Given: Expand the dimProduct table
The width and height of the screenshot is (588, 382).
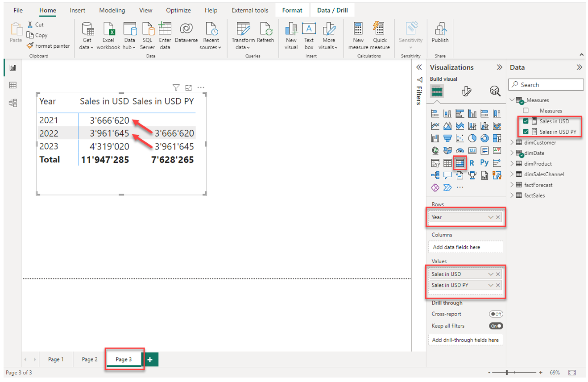Looking at the screenshot, I should (x=512, y=164).
